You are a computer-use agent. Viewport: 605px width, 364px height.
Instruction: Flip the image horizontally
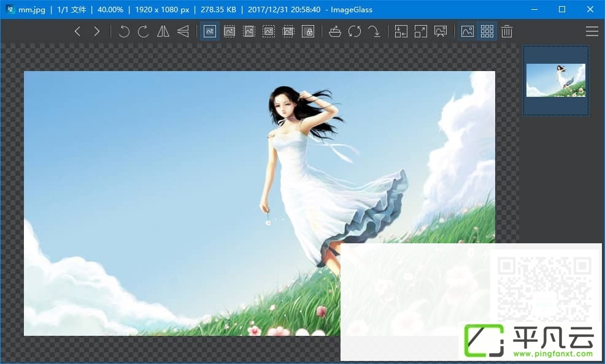click(x=163, y=31)
